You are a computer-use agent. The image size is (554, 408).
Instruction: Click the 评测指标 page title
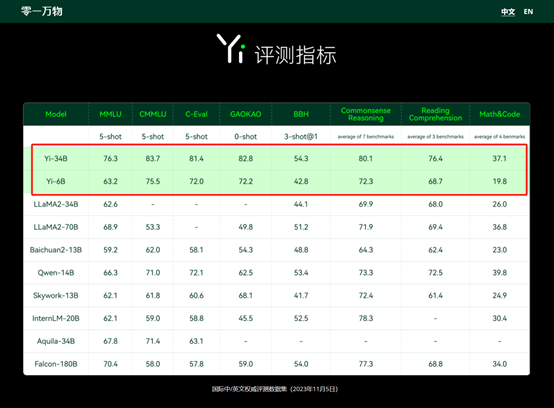(x=295, y=55)
